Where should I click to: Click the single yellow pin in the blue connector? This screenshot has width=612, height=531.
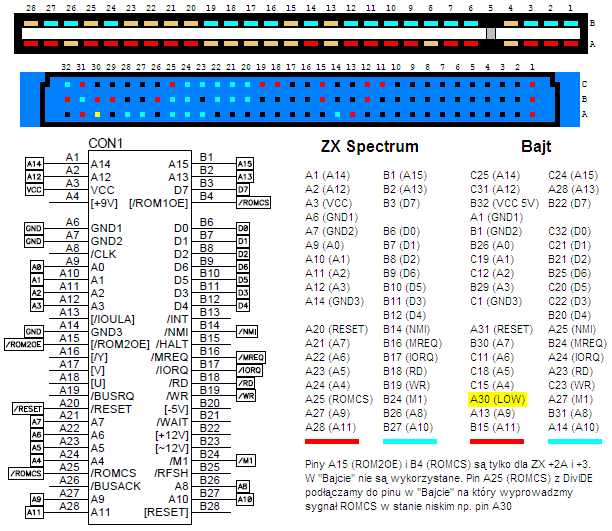coord(97,114)
